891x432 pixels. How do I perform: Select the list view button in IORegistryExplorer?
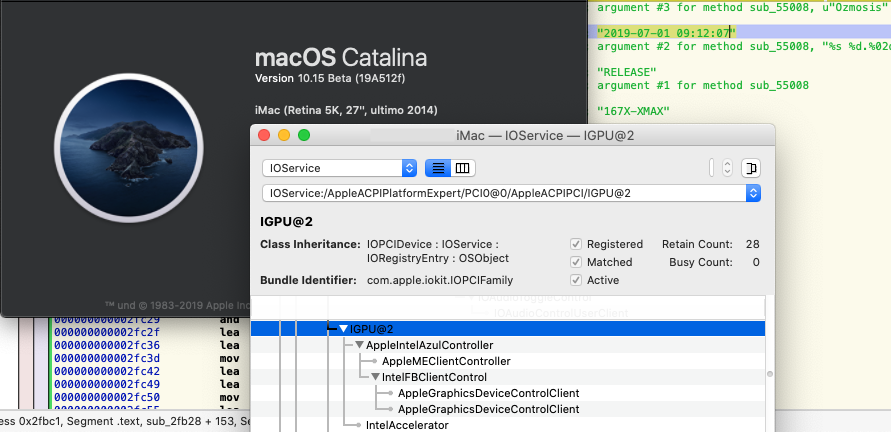coord(438,168)
